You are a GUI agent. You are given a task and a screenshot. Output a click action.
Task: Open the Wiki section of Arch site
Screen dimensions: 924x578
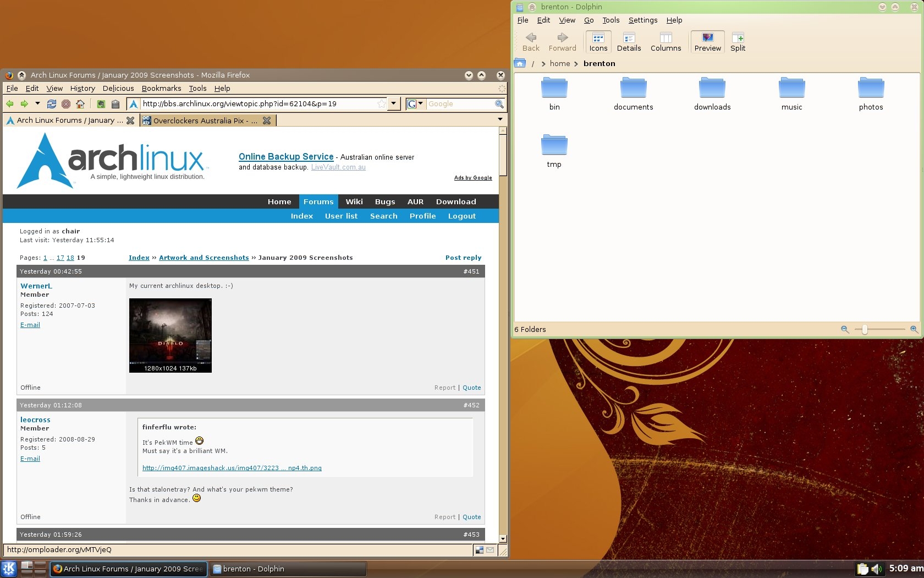point(354,201)
